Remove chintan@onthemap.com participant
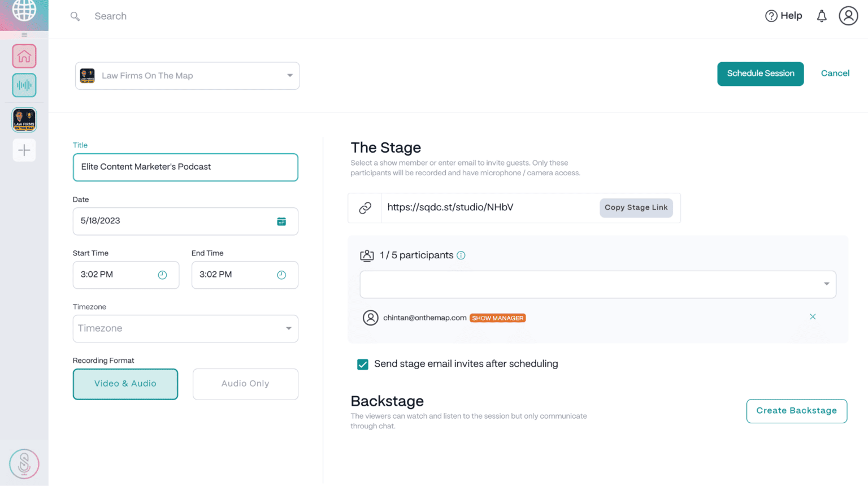The width and height of the screenshot is (868, 486). [813, 317]
